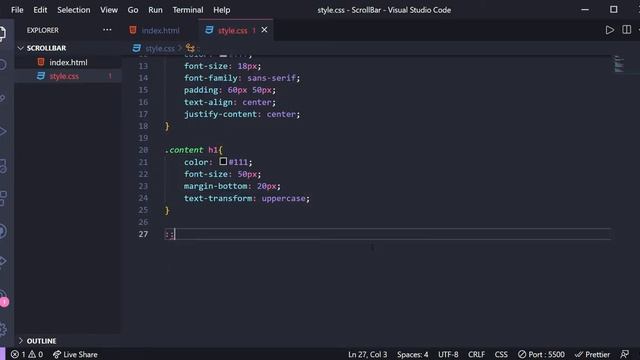Open the Help menu
The width and height of the screenshot is (640, 360).
(222, 10)
